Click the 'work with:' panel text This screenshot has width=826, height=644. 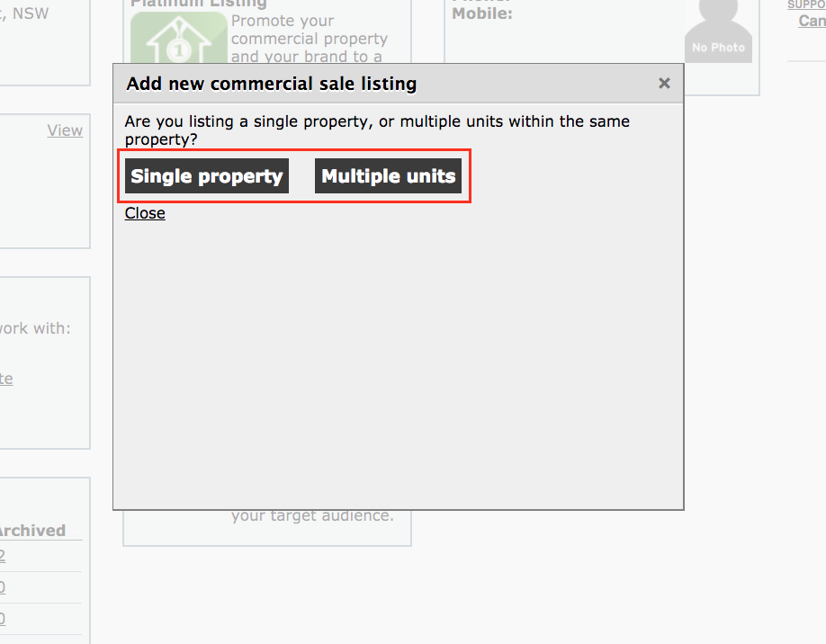[x=35, y=328]
